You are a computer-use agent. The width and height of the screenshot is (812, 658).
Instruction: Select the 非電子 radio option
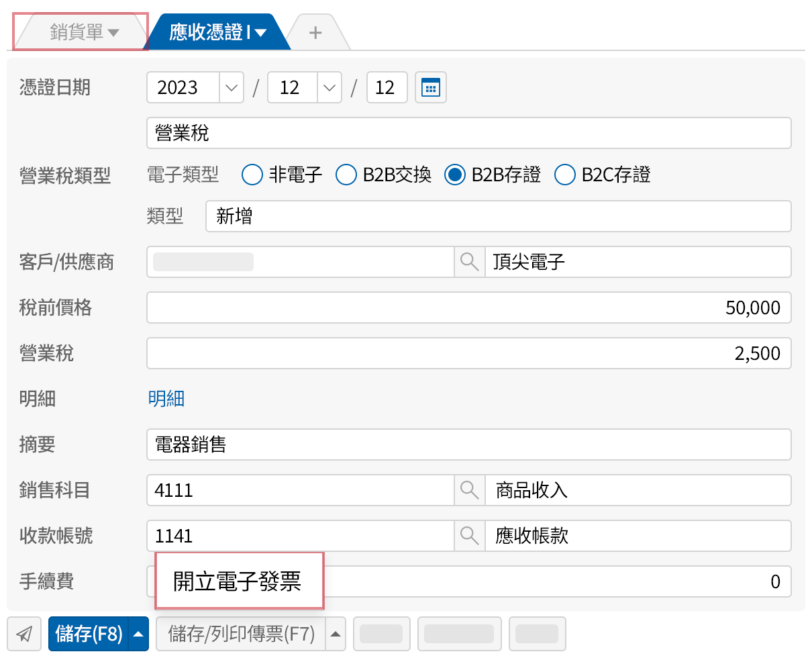click(x=252, y=175)
